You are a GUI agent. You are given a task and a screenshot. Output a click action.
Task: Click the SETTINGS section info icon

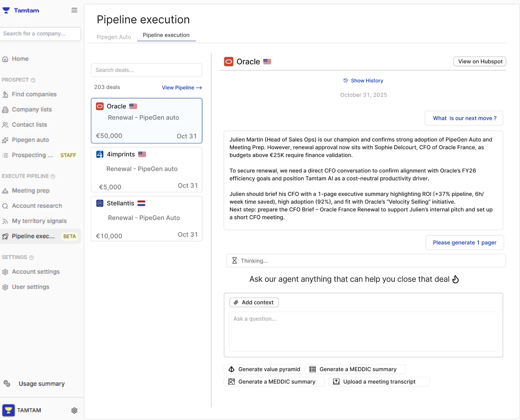point(31,257)
